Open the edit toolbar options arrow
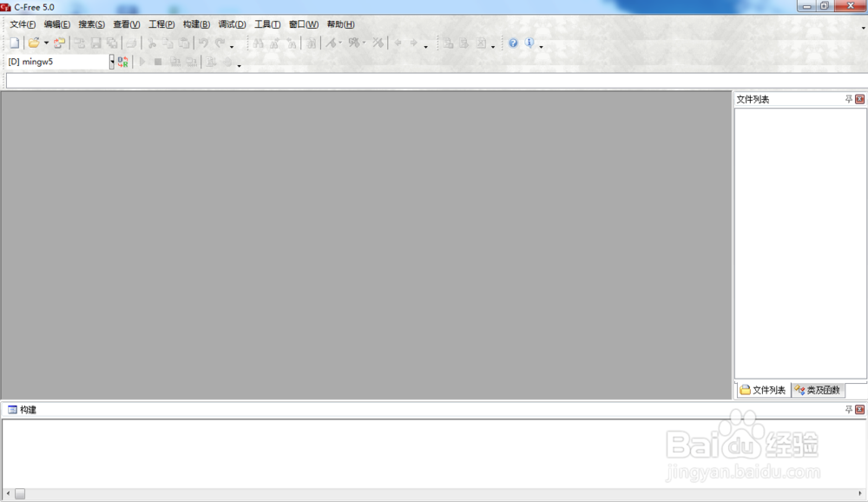 tap(232, 47)
